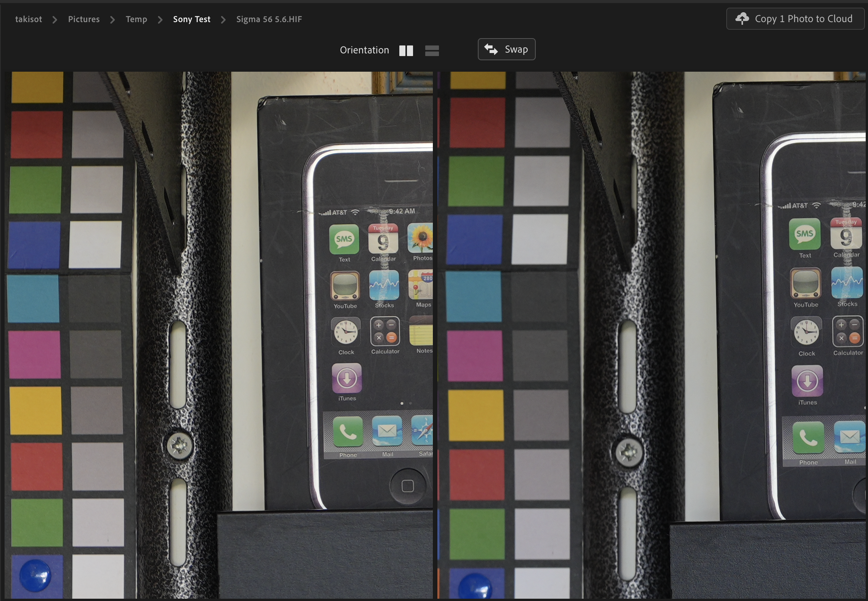Navigate to the Temp breadcrumb folder

[x=136, y=19]
